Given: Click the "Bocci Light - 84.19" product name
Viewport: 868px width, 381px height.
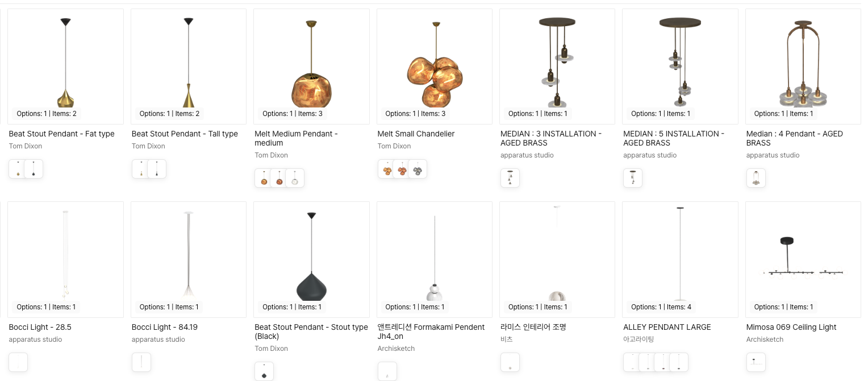Looking at the screenshot, I should (165, 327).
